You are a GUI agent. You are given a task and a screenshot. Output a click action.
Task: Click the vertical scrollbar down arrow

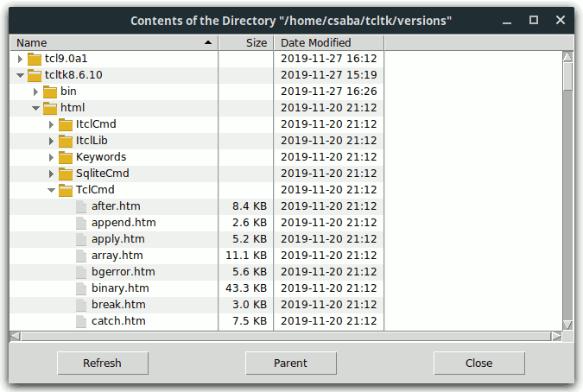[x=567, y=324]
